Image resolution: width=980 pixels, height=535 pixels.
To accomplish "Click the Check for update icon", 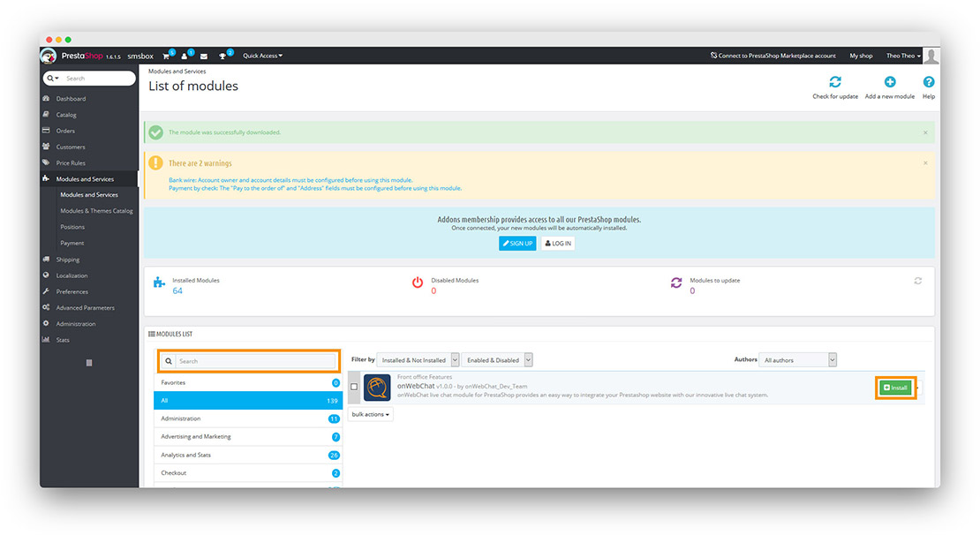I will (x=835, y=82).
